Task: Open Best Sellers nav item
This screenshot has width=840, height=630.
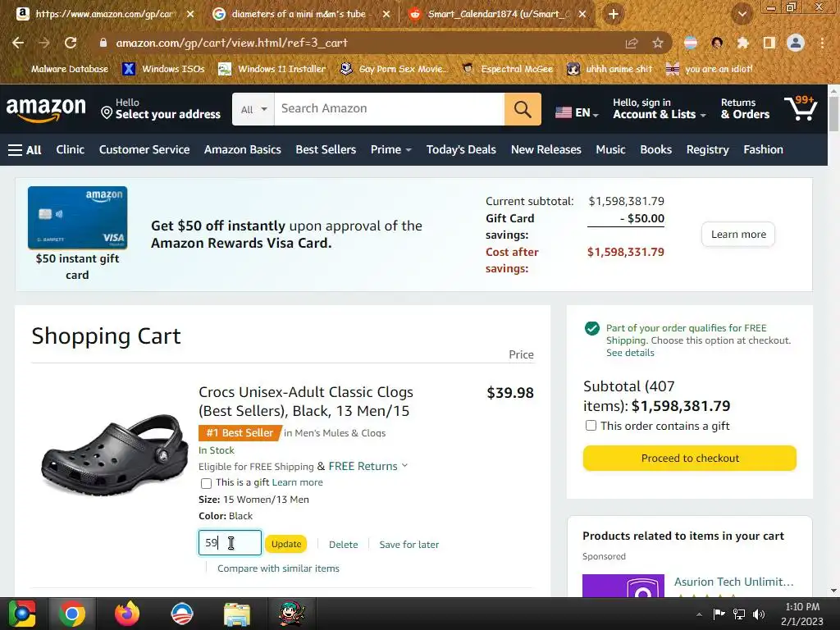Action: pyautogui.click(x=326, y=149)
